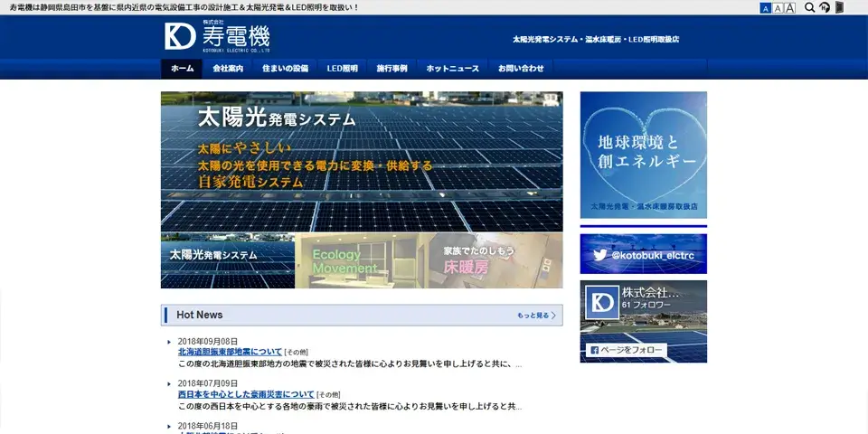868x434 pixels.
Task: Click the Kotobuki Electric company logo
Action: coord(217,36)
